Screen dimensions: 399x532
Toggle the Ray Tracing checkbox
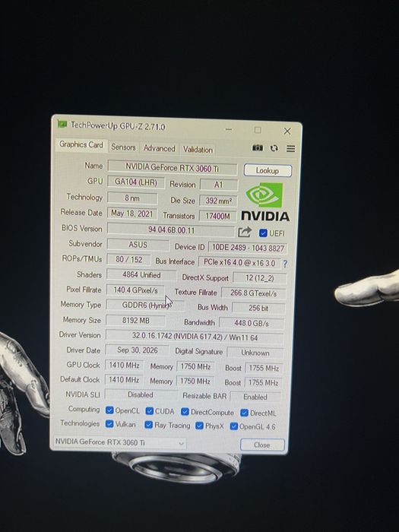(x=148, y=425)
